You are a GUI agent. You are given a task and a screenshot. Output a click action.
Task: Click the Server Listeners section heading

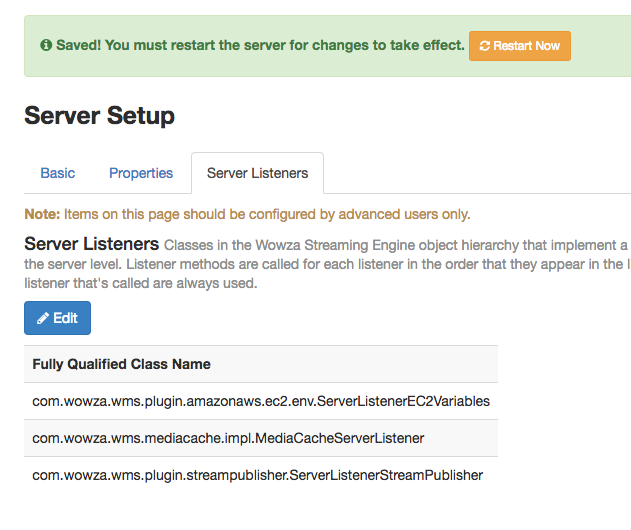point(91,244)
